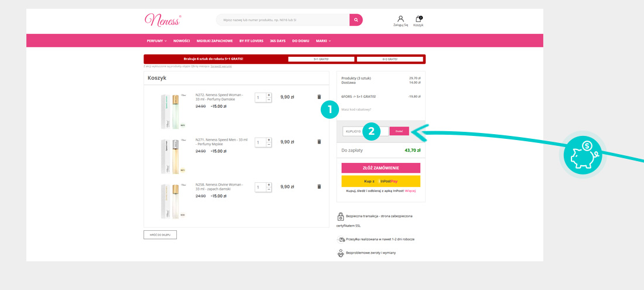Click the Brakuje 6 sztuk do rabatu banner text
Viewport: 644px width, 290px height.
tap(214, 59)
